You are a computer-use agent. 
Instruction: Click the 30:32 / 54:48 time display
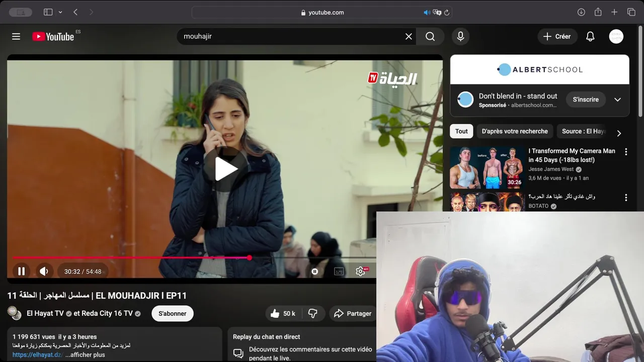coord(83,271)
